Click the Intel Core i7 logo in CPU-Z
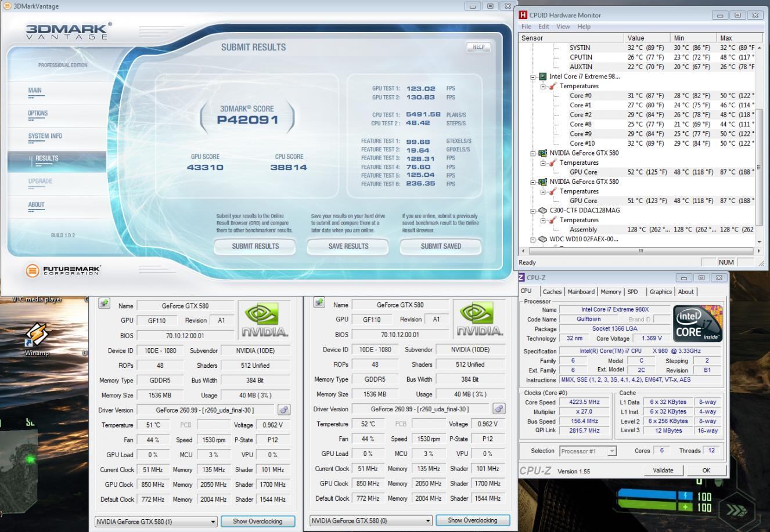 coord(699,324)
